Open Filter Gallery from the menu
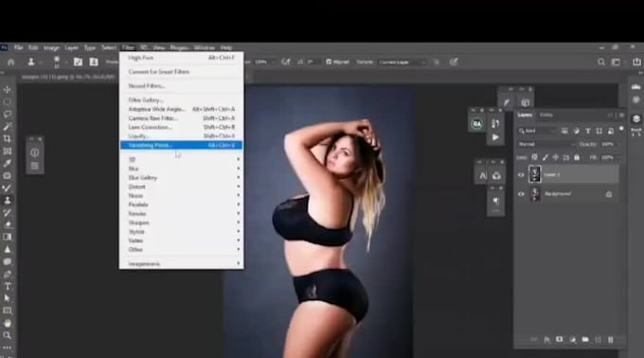 (181, 100)
